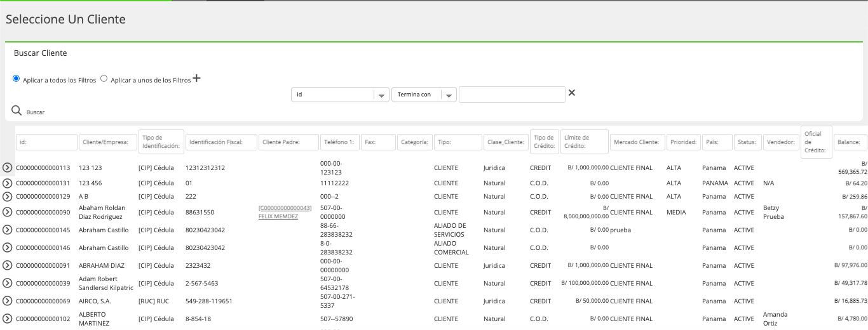Screen dimensions: 868x330
Task: Click client name 'AIRCO, S.A.'
Action: click(95, 301)
